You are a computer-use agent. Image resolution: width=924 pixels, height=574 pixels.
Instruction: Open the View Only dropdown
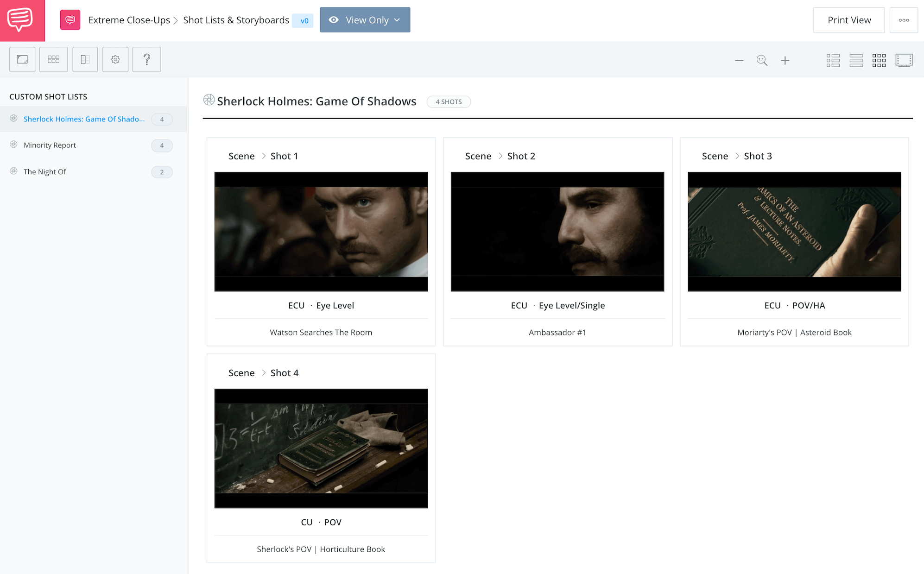click(x=365, y=20)
